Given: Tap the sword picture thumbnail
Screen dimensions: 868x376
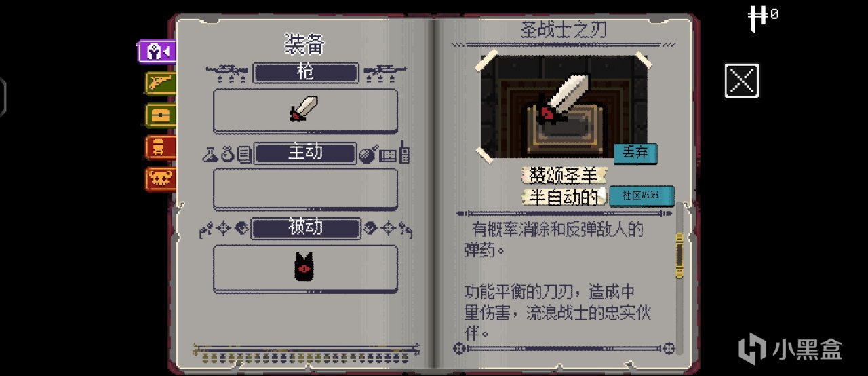Looking at the screenshot, I should pyautogui.click(x=564, y=106).
